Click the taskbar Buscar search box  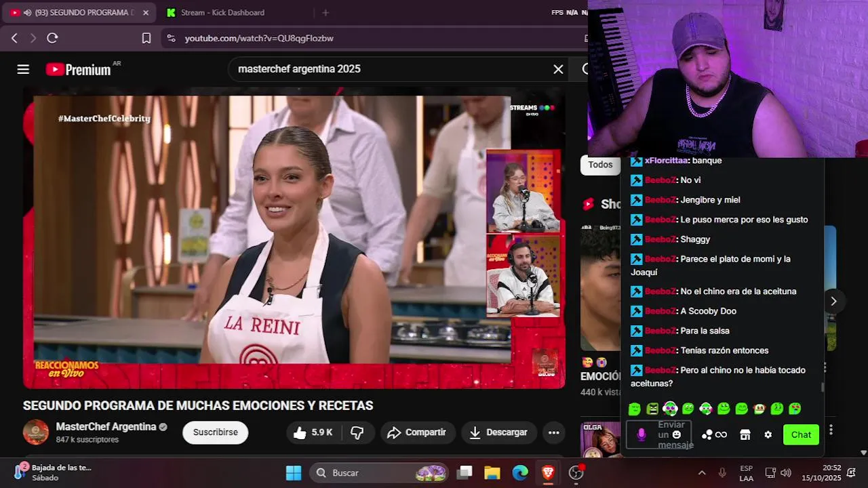pos(380,472)
